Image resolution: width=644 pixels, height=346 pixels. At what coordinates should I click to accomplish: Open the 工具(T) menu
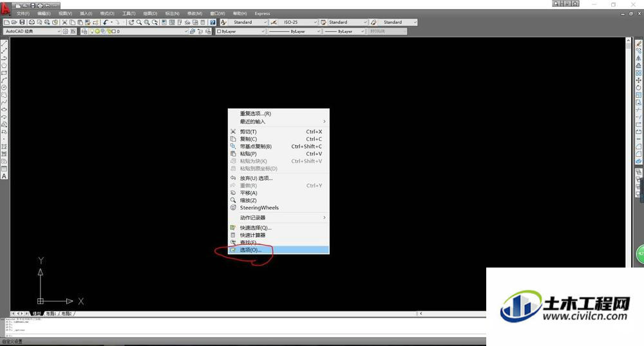tap(129, 14)
